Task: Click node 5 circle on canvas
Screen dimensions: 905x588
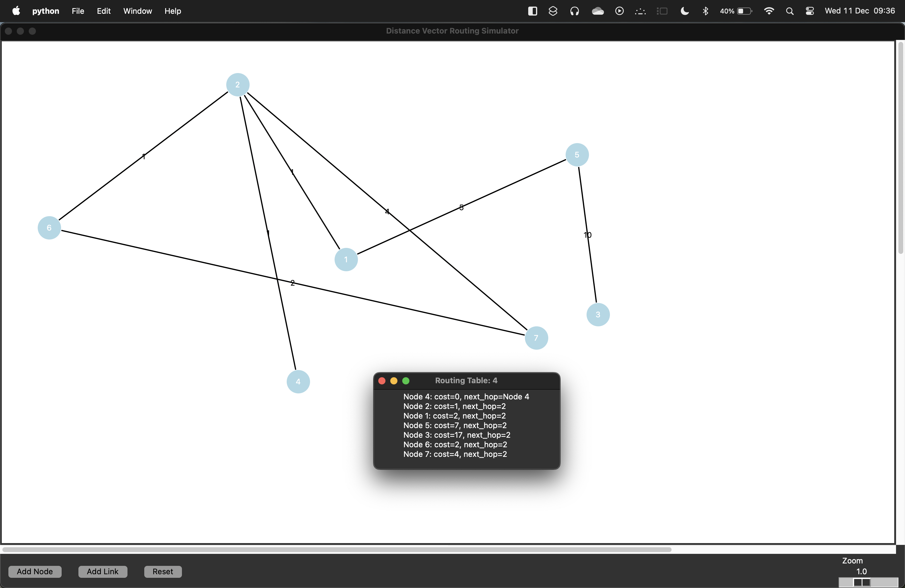Action: pyautogui.click(x=577, y=155)
